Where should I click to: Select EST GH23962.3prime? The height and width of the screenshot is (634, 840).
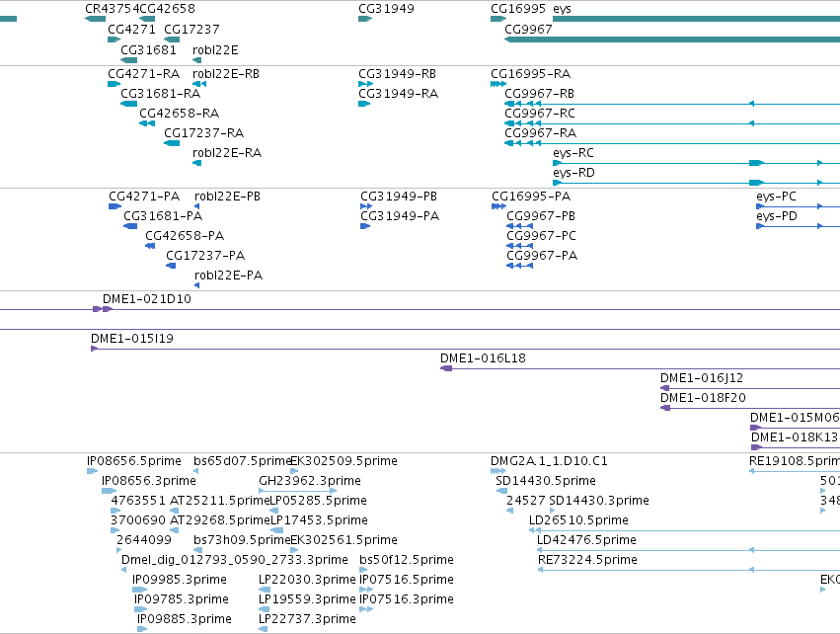pos(310,481)
